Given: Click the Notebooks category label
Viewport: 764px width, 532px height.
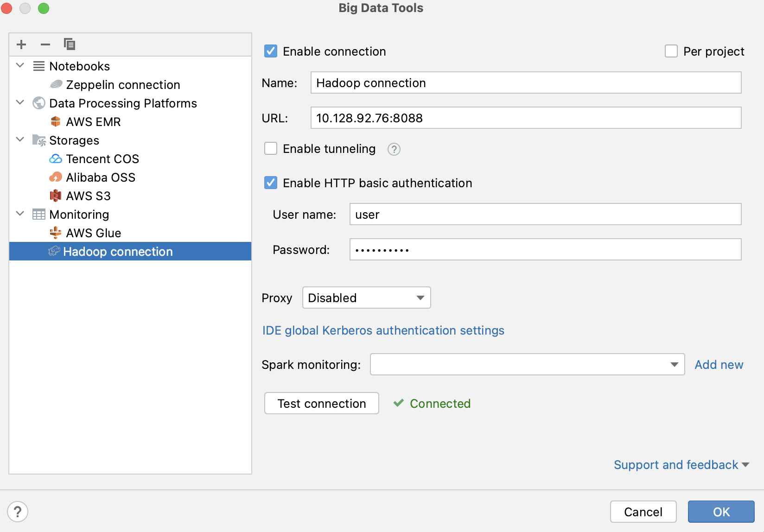Looking at the screenshot, I should coord(80,66).
